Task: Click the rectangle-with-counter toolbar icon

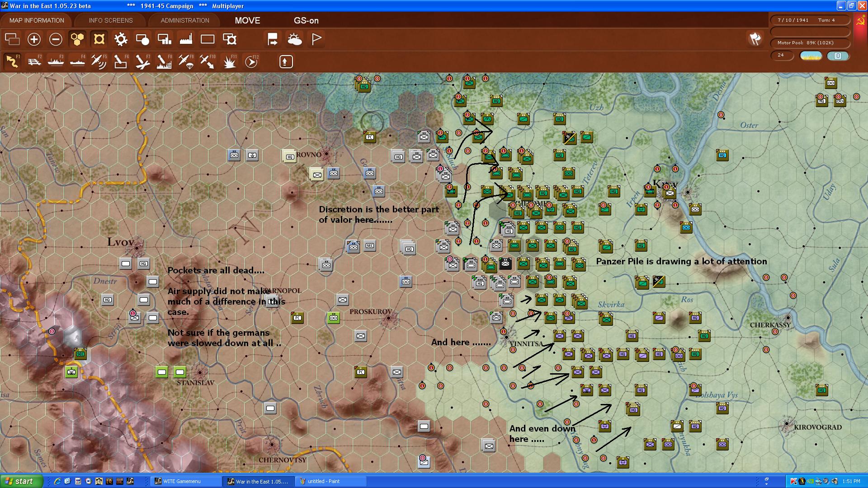Action: pyautogui.click(x=230, y=39)
